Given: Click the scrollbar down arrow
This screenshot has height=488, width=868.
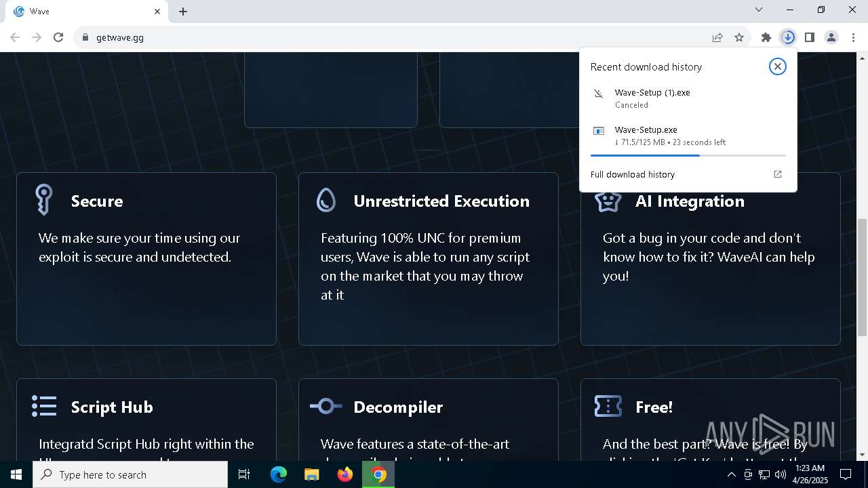Looking at the screenshot, I should coord(862,455).
